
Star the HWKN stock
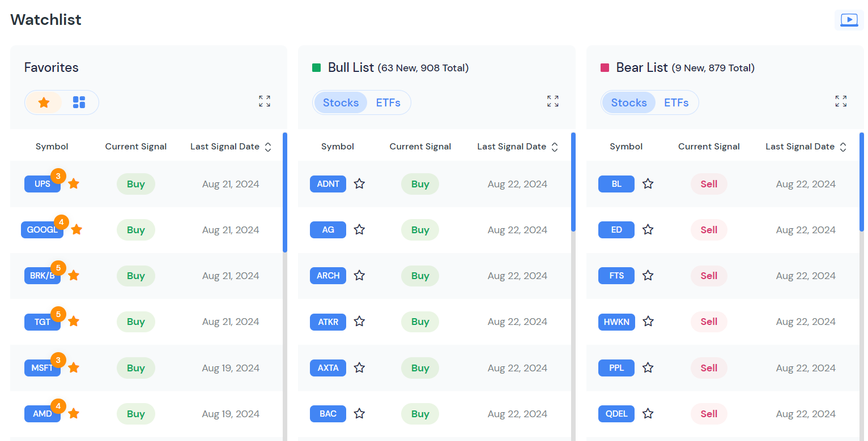point(648,322)
